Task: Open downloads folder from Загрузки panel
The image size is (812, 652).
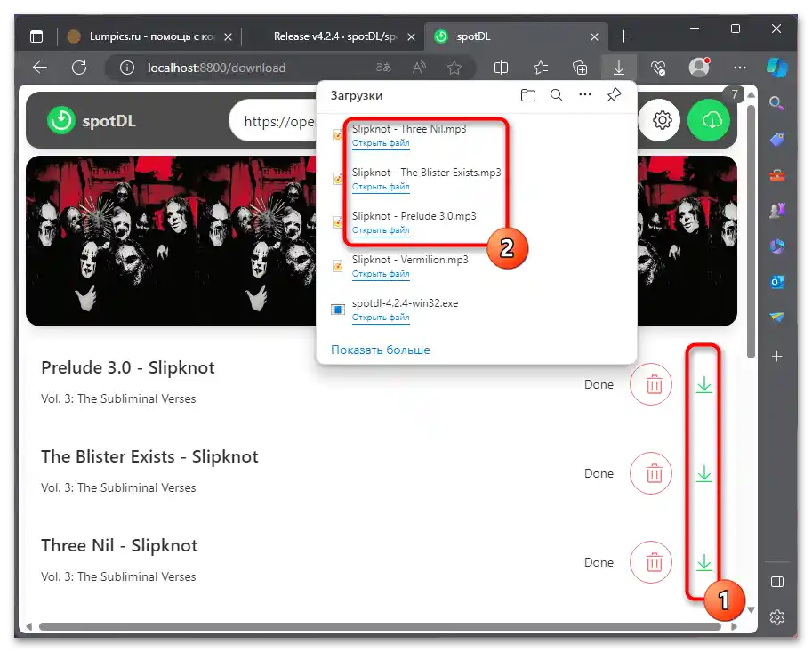Action: (x=527, y=95)
